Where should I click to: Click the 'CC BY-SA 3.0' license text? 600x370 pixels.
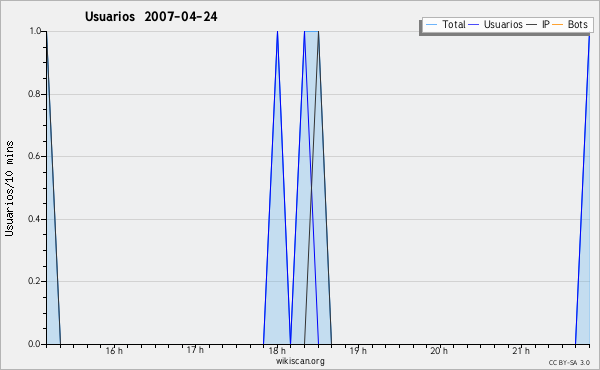click(569, 362)
